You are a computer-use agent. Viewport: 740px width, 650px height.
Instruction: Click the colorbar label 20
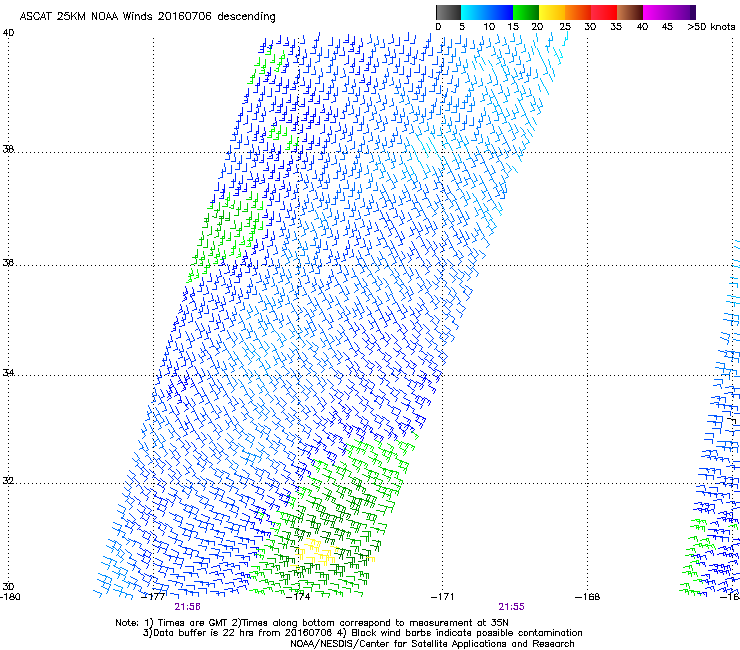[537, 27]
